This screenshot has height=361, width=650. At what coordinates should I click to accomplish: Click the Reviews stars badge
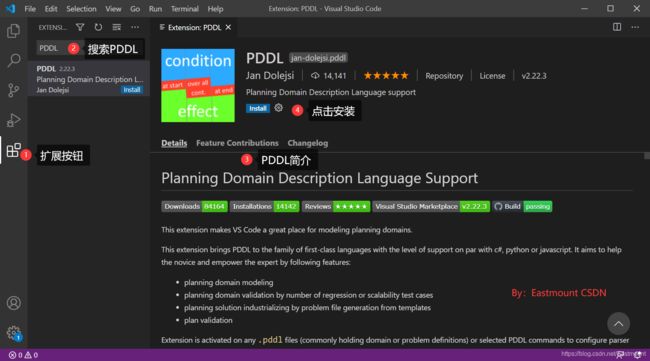coord(336,206)
